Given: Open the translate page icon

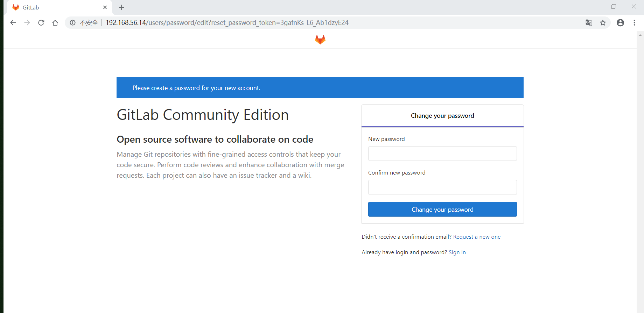Looking at the screenshot, I should (x=589, y=23).
